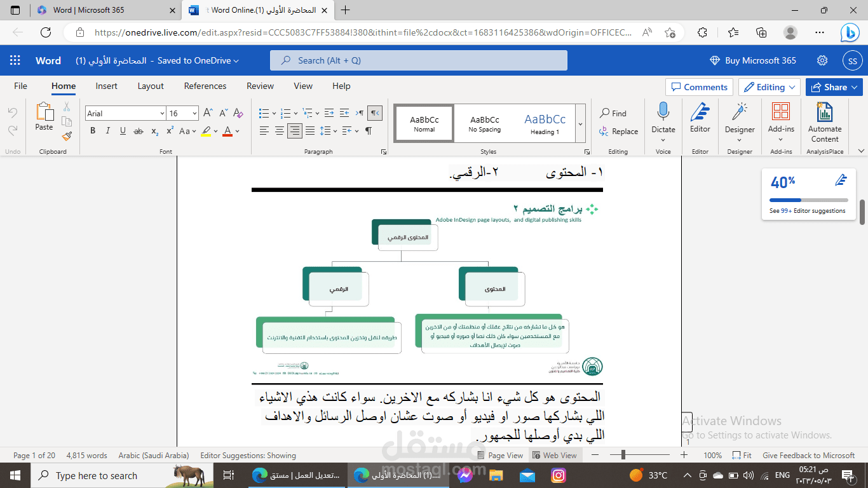Align text left
868x488 pixels.
(x=264, y=131)
